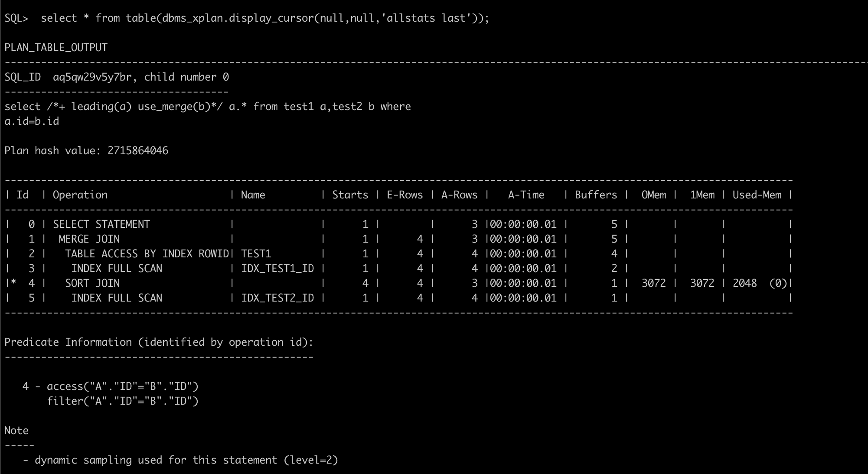Screen dimensions: 868x474
Task: Click the Operation column header
Action: 80,195
